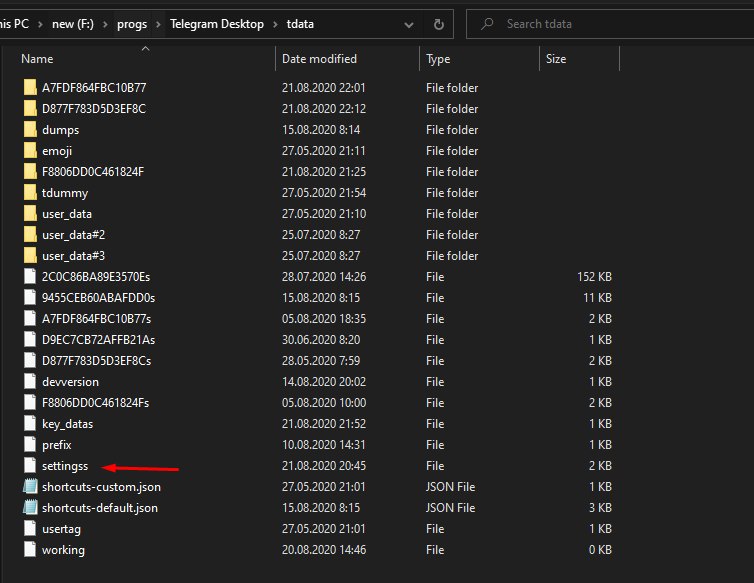Click the 9455CEB60ABAFDD0s file icon
Screen dimensions: 754x583
tap(30, 298)
